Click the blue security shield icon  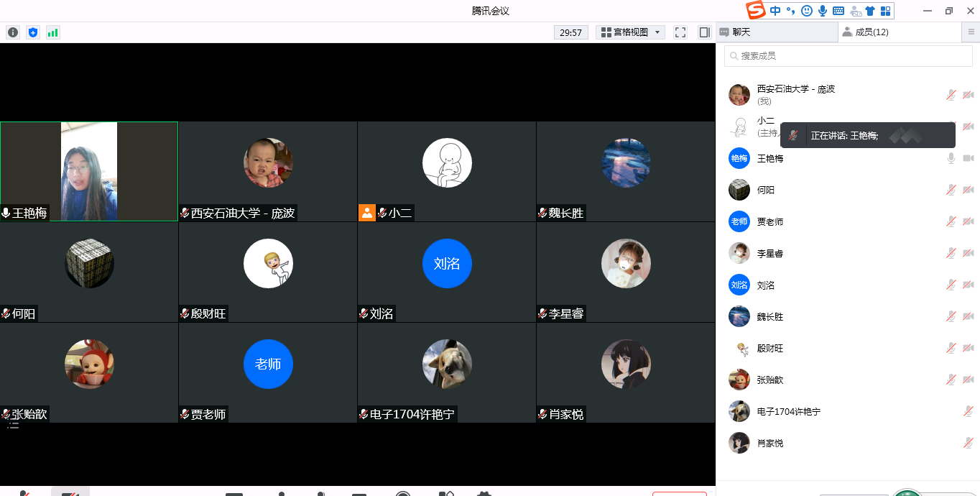point(33,32)
